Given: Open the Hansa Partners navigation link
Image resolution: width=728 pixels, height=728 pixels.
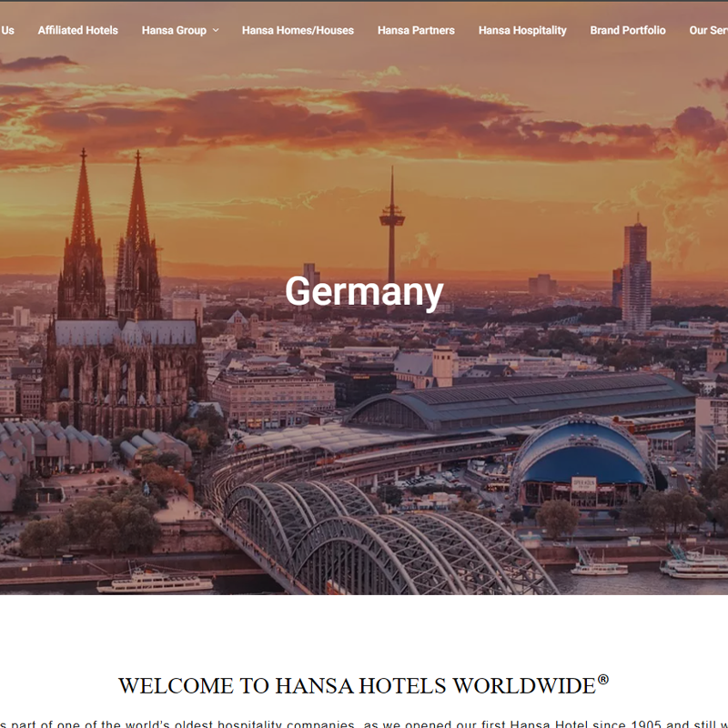Looking at the screenshot, I should (x=416, y=30).
